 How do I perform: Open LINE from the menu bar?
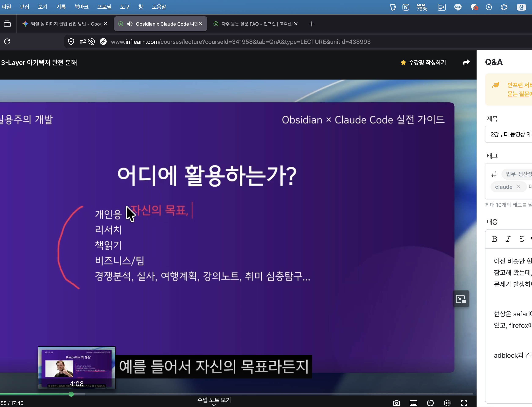458,7
